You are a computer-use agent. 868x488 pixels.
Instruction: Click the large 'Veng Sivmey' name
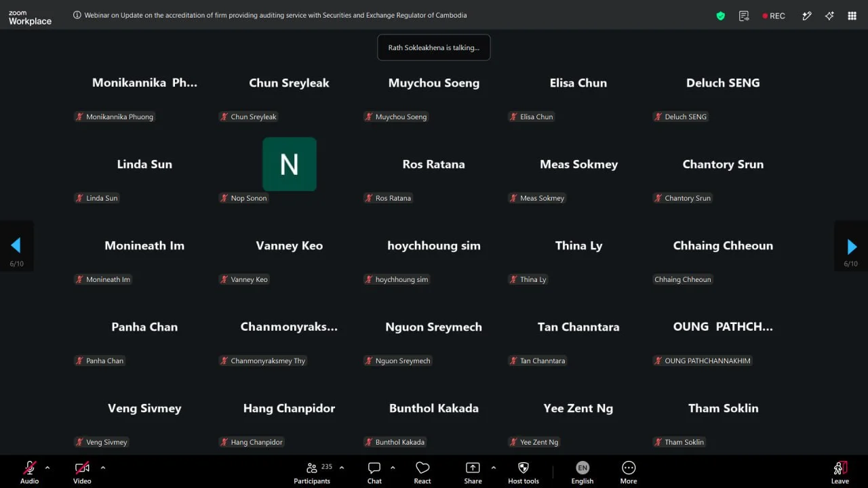coord(144,408)
